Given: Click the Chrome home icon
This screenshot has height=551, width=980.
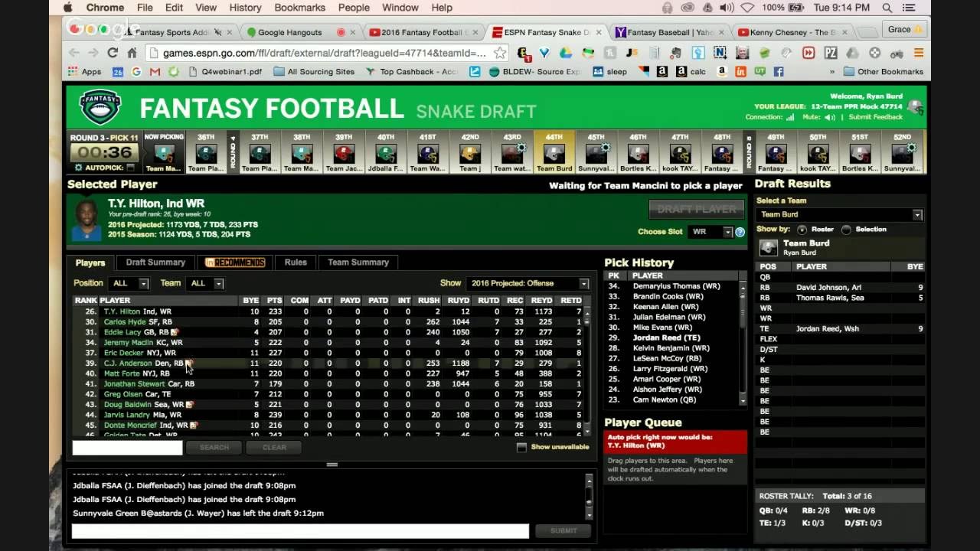Looking at the screenshot, I should 132,53.
